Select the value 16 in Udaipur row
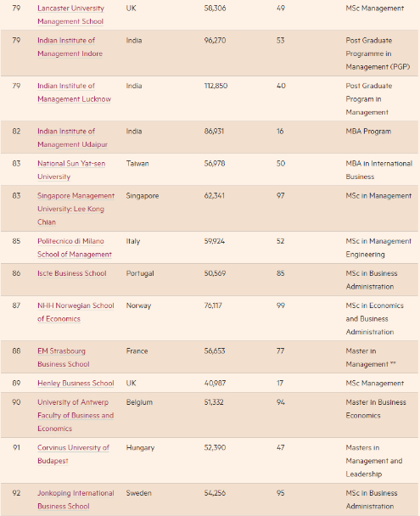Viewport: 420px width, 516px height. pyautogui.click(x=280, y=132)
